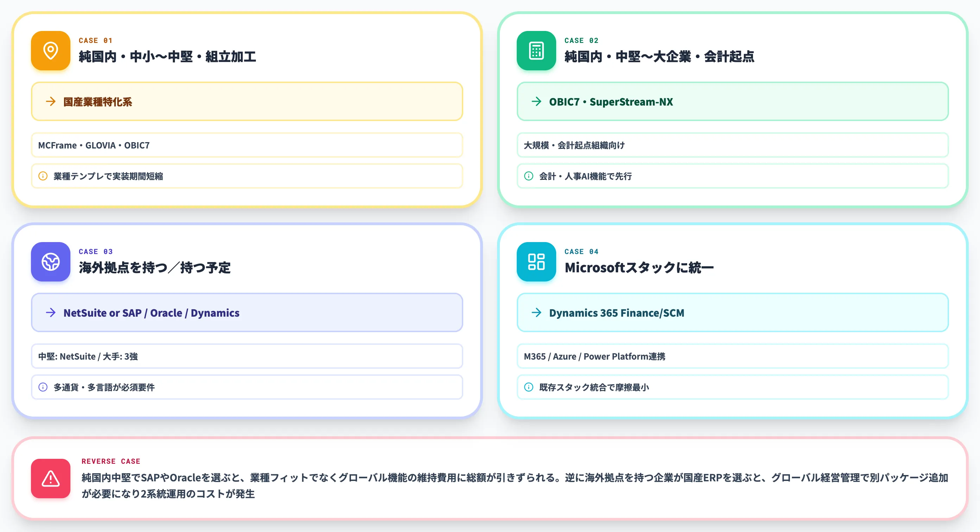
Task: Click the CASE 01 label
Action: pos(95,40)
